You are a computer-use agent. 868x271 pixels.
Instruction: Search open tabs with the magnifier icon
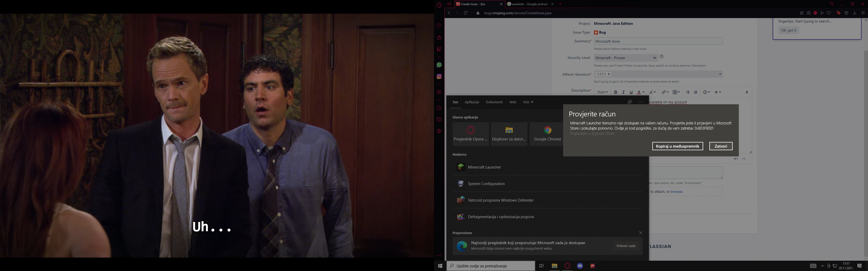[x=832, y=4]
